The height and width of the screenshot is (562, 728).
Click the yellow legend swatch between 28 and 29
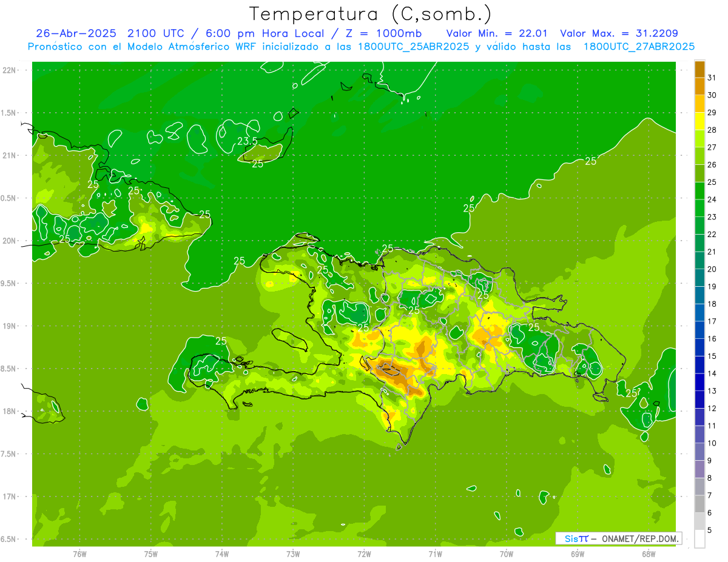point(699,121)
